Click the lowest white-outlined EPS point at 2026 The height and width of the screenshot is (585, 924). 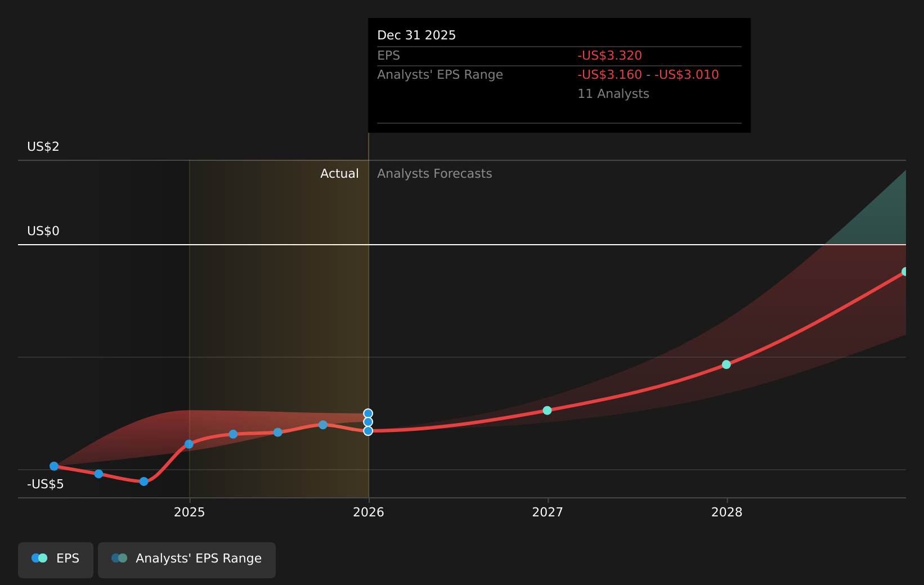pyautogui.click(x=368, y=431)
